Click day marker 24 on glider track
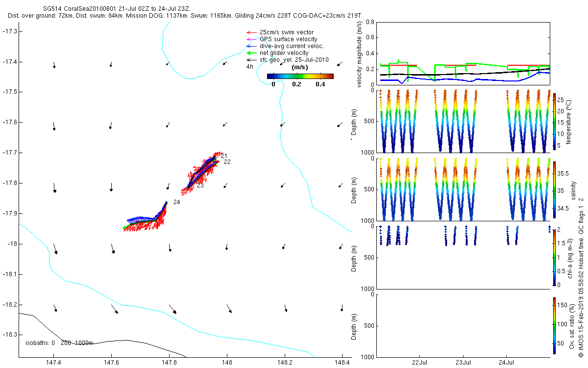This screenshot has width=588, height=368. click(176, 202)
